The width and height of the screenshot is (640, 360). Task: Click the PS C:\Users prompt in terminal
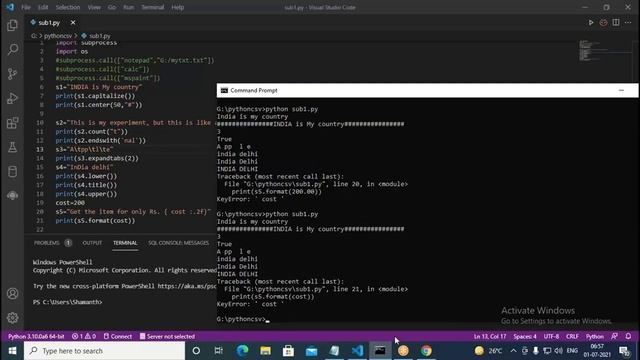point(67,302)
